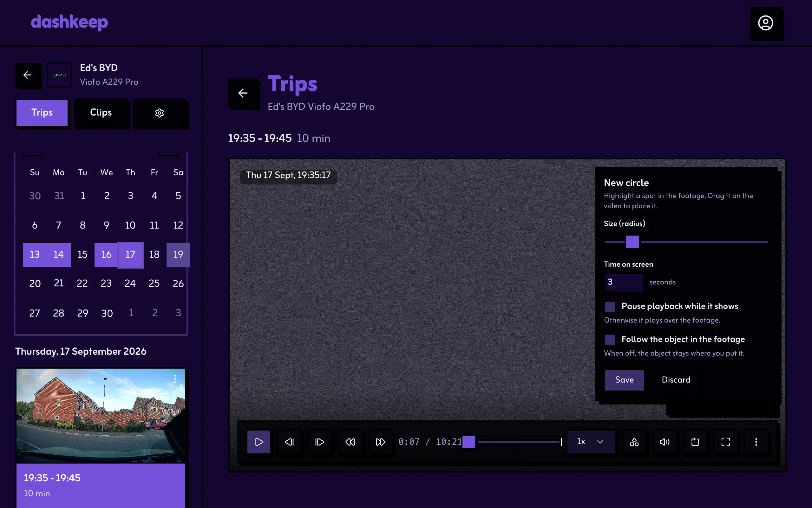
Task: Select September 13 in the calendar
Action: 35,255
